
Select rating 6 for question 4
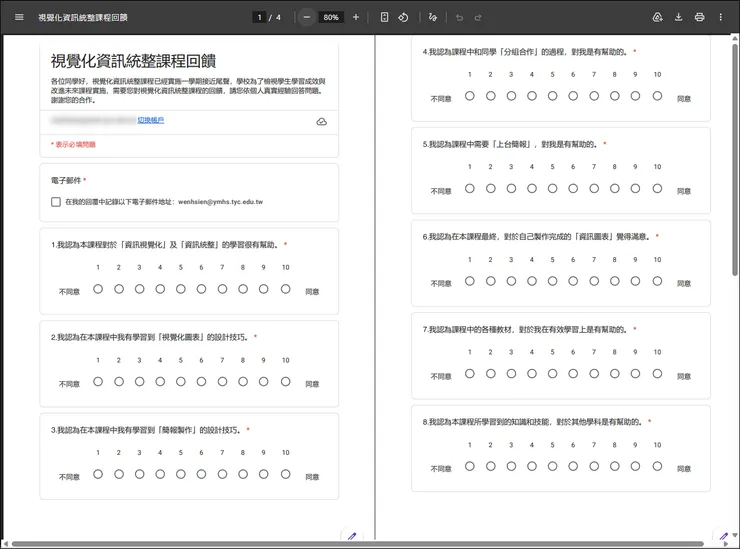click(x=573, y=96)
